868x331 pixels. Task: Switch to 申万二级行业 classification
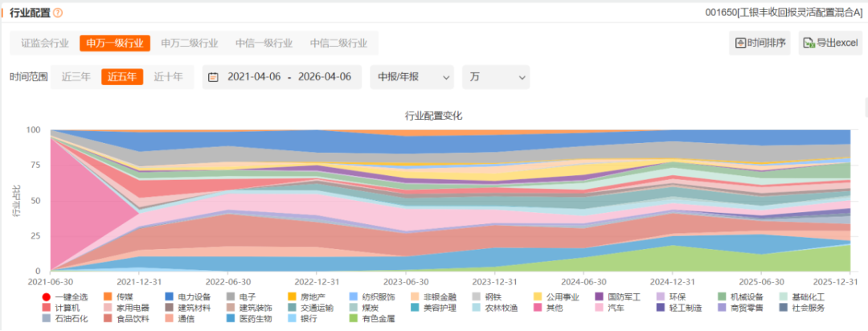point(190,43)
